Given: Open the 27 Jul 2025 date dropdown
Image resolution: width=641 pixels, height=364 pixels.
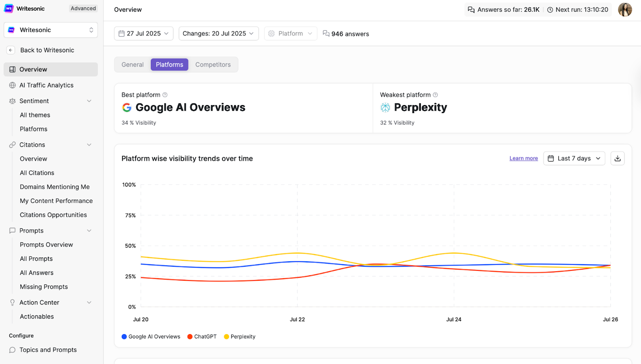Looking at the screenshot, I should click(x=144, y=33).
